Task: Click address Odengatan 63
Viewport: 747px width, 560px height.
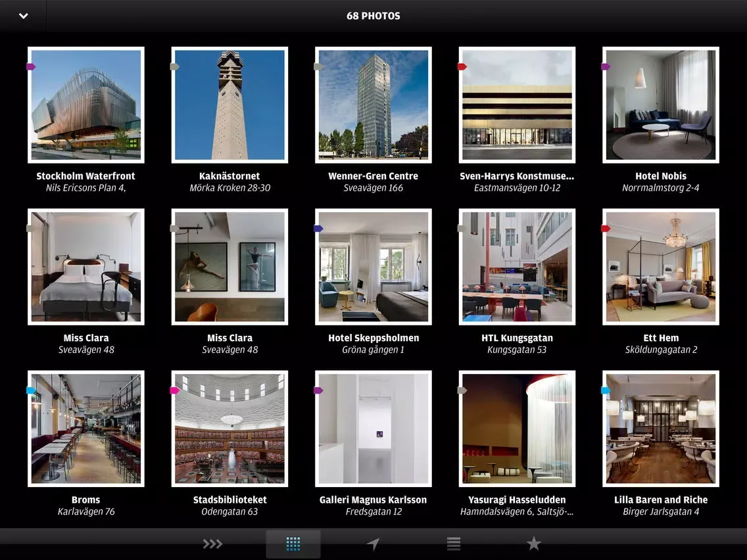Action: pyautogui.click(x=229, y=512)
